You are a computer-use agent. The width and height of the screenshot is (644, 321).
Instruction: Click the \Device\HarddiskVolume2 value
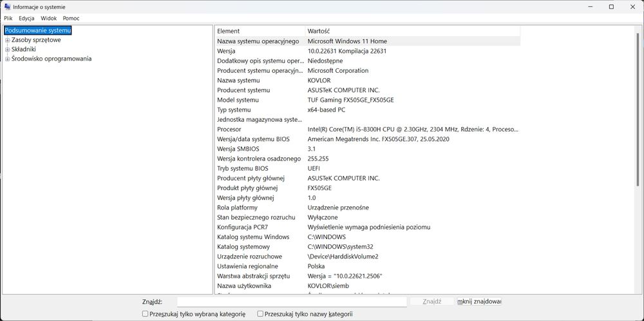point(343,257)
